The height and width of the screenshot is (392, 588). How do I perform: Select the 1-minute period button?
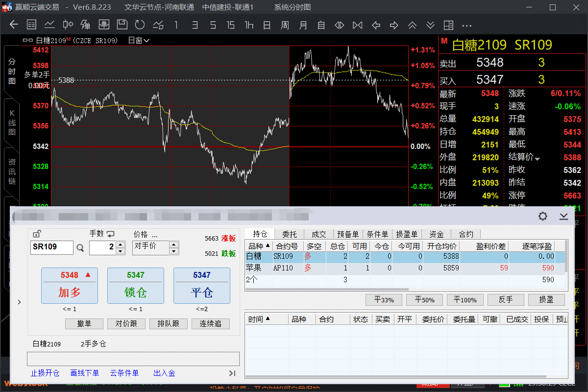pos(176,25)
